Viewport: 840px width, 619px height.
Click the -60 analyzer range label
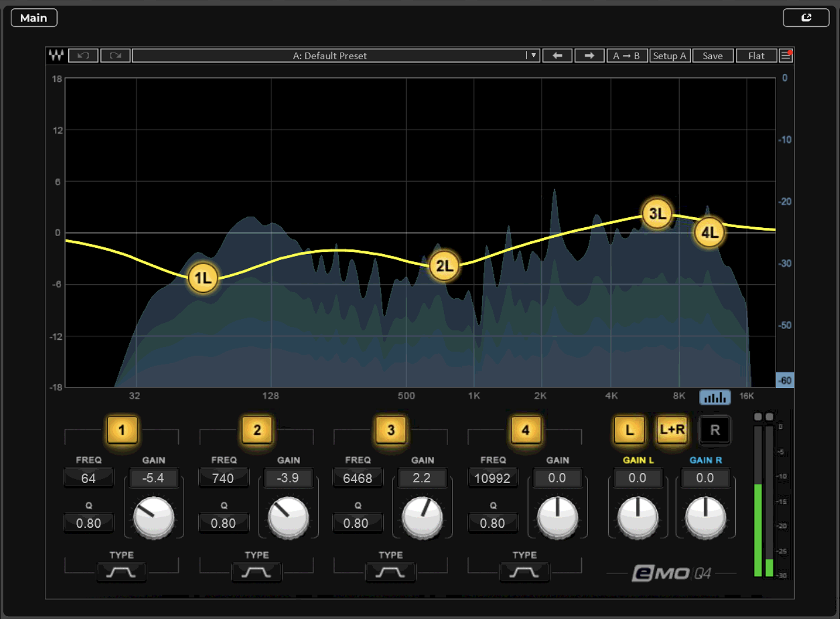[785, 381]
